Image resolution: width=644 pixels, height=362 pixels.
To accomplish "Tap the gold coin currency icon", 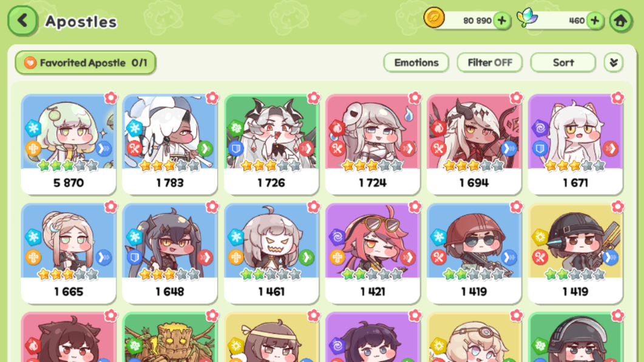I will [434, 18].
